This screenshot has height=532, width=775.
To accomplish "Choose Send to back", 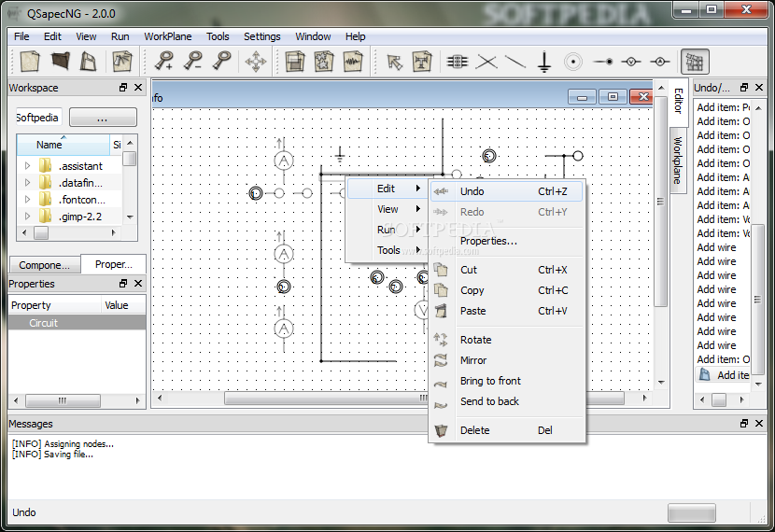I will pos(507,401).
